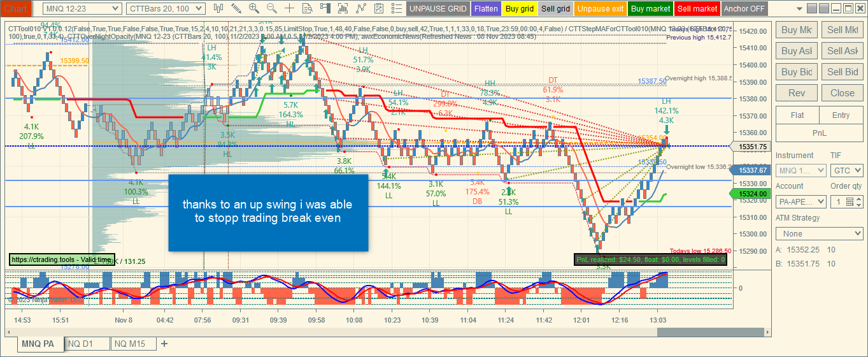Screen dimensions: 868x357
Task: Open the TIF GTC dropdown
Action: [x=846, y=171]
